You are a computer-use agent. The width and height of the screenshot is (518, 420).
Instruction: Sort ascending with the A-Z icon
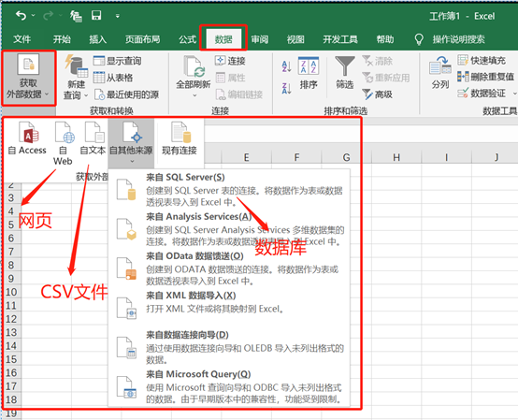click(286, 66)
